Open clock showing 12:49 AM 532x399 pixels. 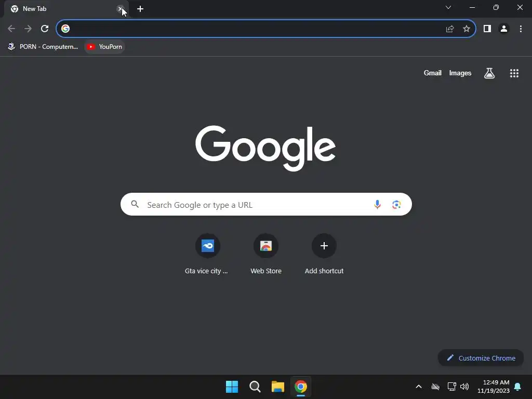494,387
